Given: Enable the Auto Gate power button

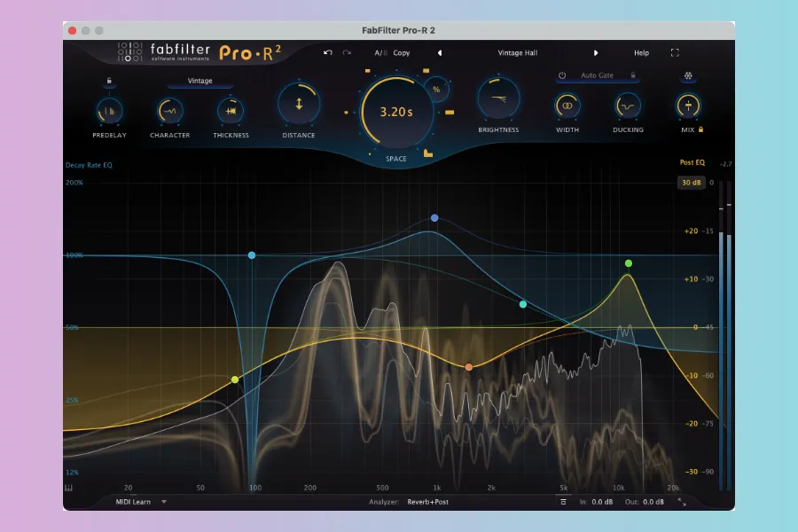Looking at the screenshot, I should click(562, 75).
